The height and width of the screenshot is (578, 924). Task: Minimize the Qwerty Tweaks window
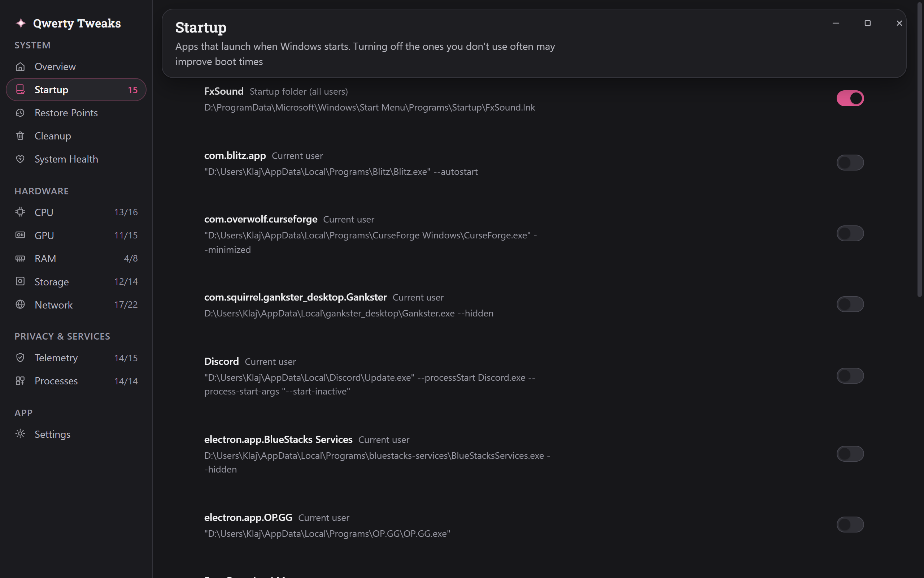[x=836, y=23]
